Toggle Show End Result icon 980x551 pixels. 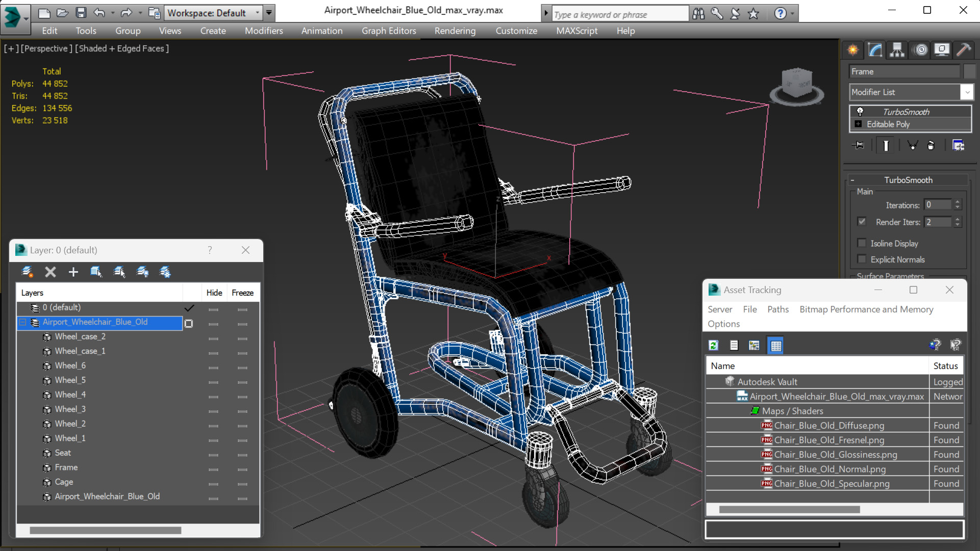click(x=886, y=146)
